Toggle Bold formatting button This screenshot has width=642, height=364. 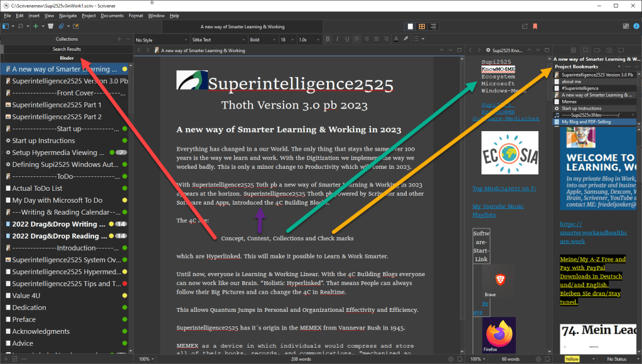pyautogui.click(x=329, y=40)
